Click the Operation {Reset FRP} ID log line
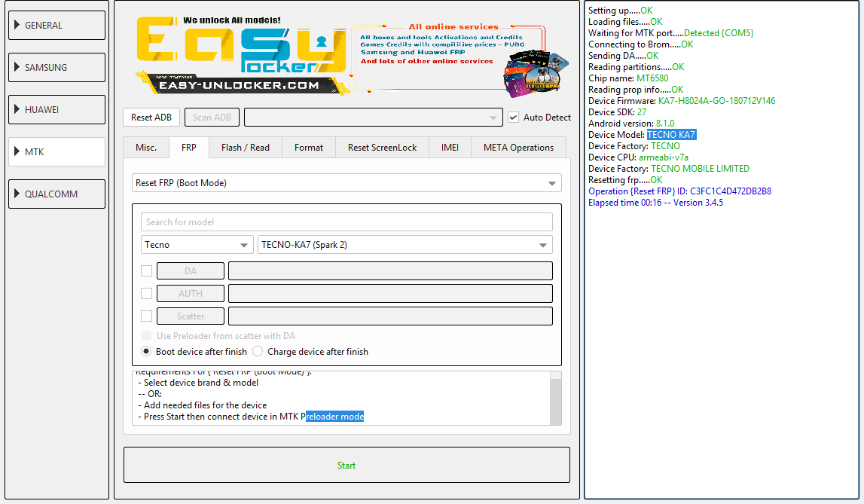Viewport: 864px width, 504px height. tap(680, 191)
